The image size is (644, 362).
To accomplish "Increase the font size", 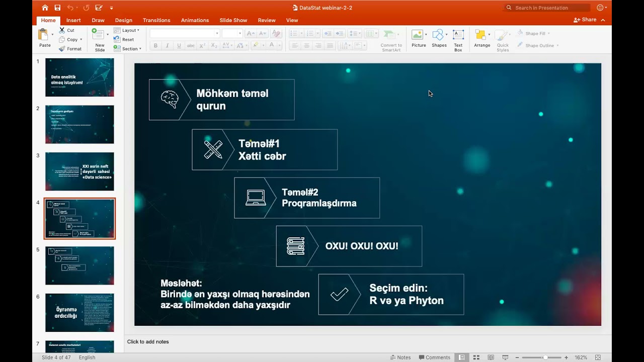I will click(x=250, y=33).
